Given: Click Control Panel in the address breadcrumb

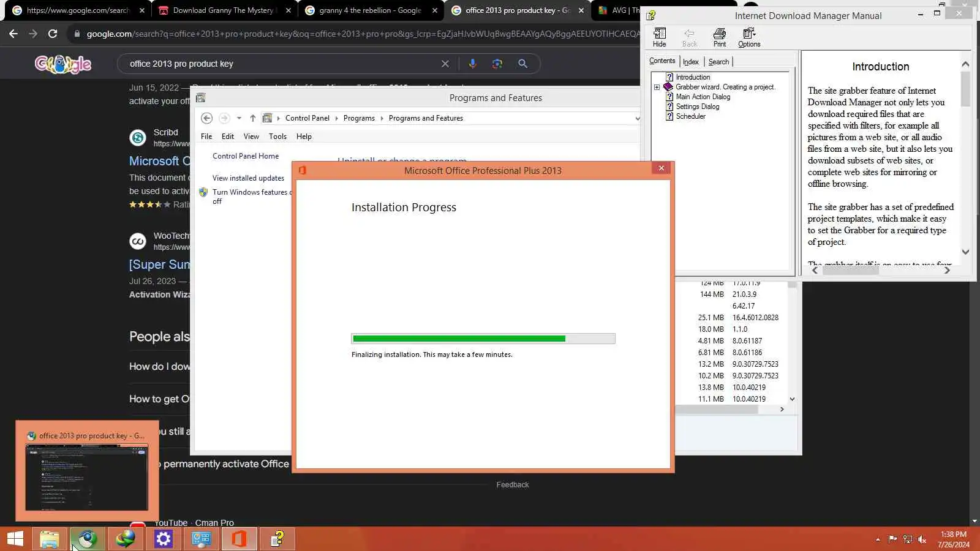Looking at the screenshot, I should [307, 118].
